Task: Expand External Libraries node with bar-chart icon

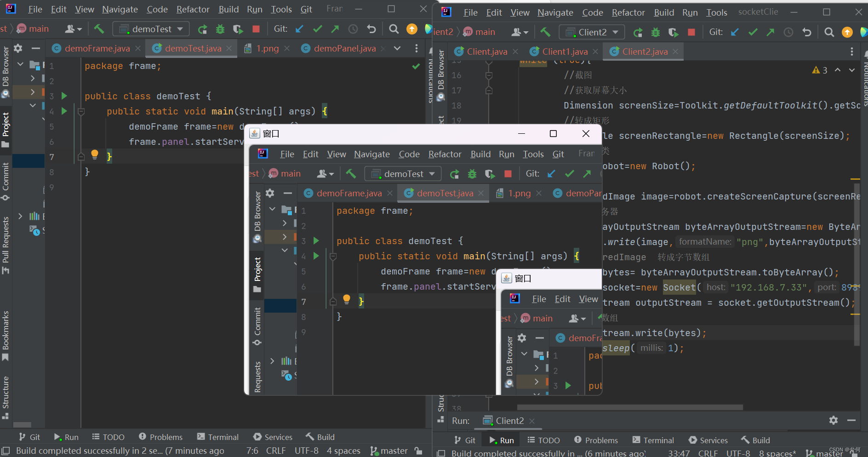Action: click(x=20, y=216)
